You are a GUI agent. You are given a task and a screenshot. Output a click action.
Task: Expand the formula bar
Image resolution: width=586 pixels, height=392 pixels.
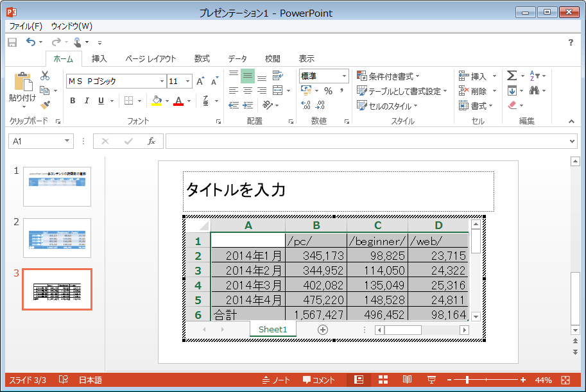click(572, 141)
